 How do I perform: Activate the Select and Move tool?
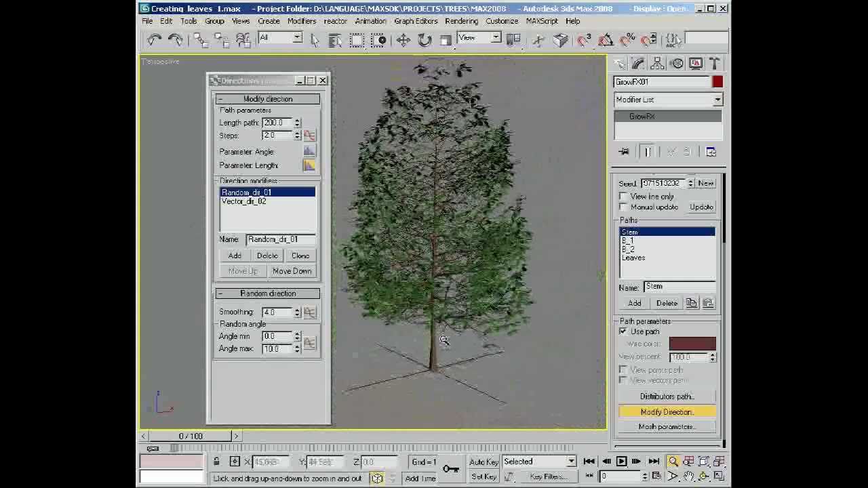pos(403,40)
